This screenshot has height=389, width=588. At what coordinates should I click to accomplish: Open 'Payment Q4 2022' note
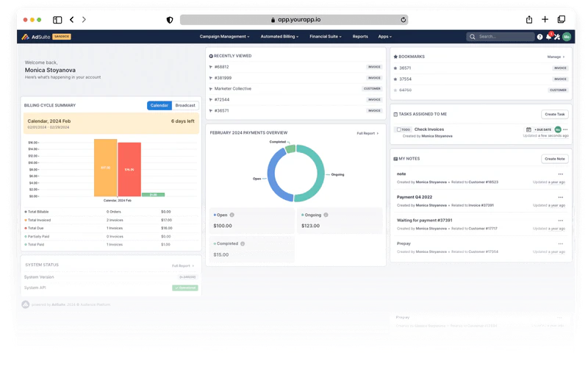415,197
